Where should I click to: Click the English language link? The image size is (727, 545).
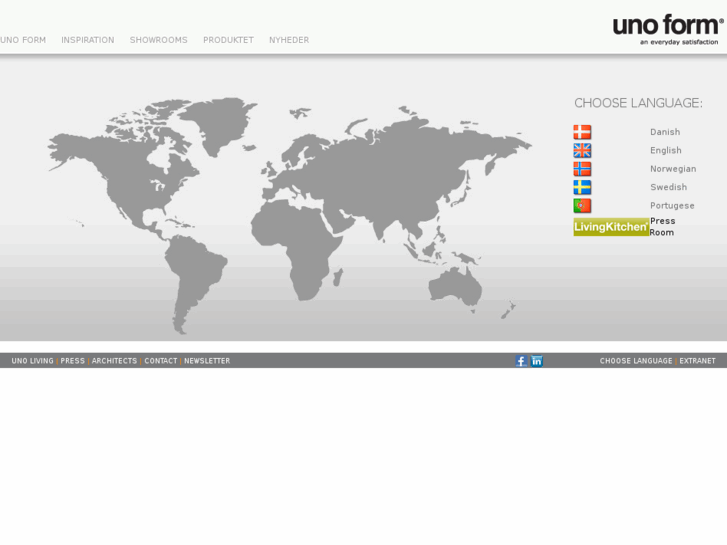(x=666, y=150)
